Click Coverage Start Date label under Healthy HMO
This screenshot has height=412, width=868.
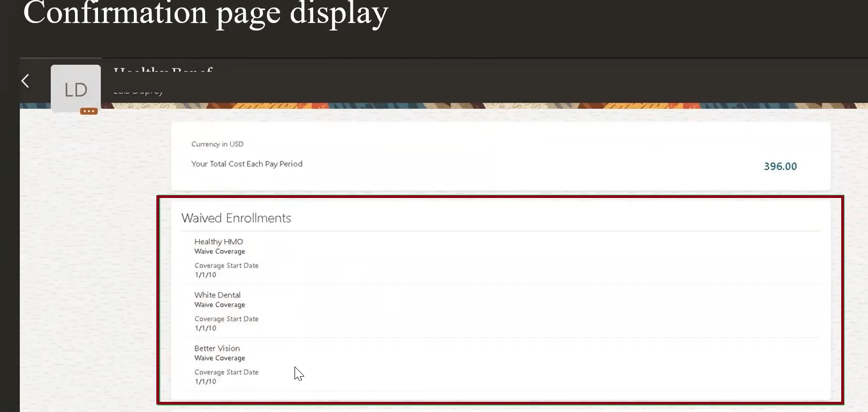pyautogui.click(x=226, y=265)
